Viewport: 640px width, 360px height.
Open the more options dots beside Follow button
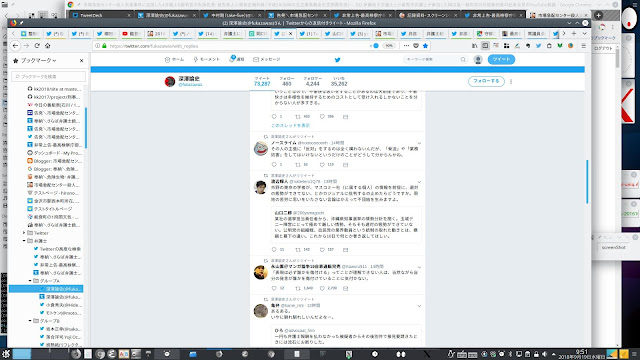(511, 81)
